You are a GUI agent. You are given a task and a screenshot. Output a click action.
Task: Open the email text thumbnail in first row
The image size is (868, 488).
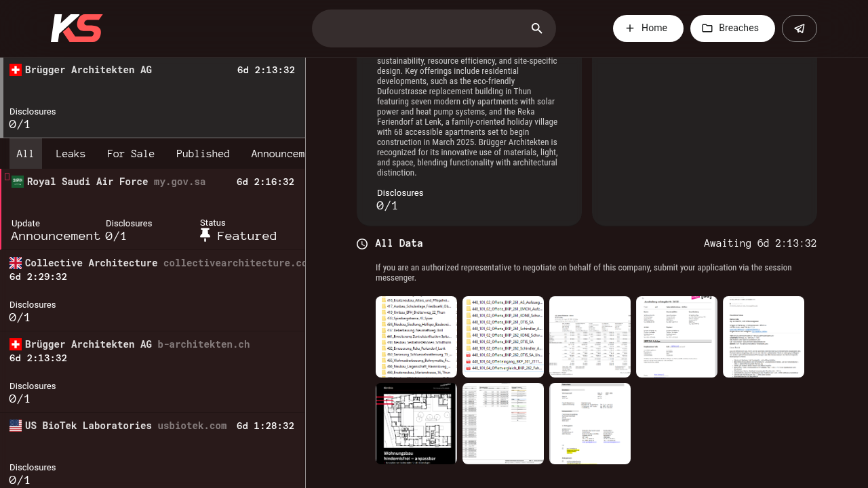tap(764, 337)
